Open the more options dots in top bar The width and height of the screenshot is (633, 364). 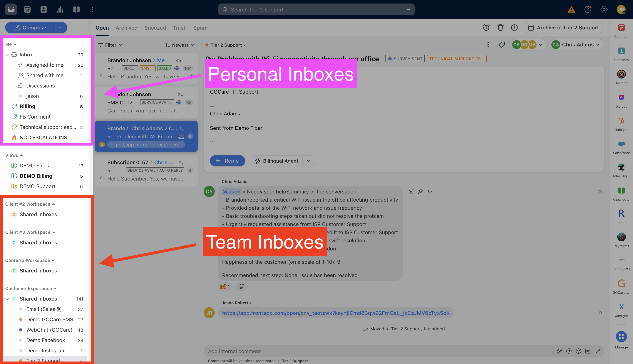(x=93, y=9)
